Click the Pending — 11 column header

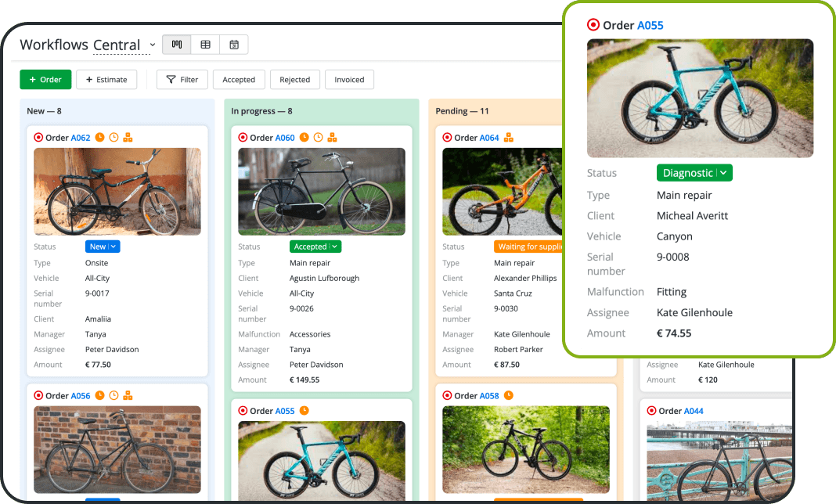pos(463,111)
